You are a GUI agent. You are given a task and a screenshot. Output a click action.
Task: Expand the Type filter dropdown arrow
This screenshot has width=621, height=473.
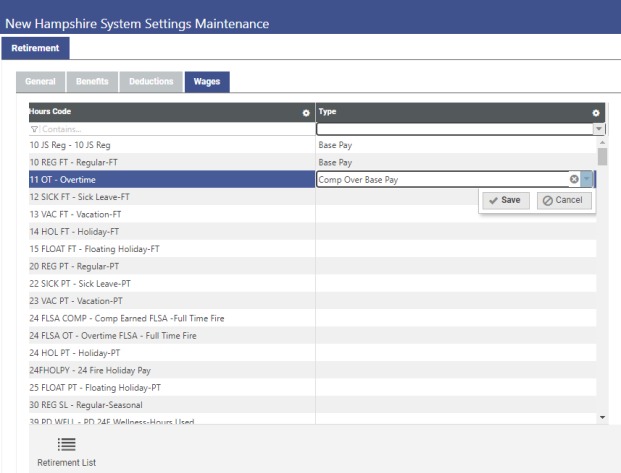[x=598, y=129]
